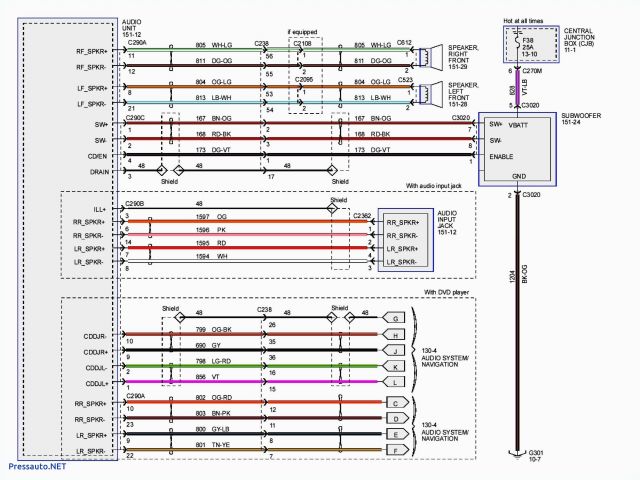Image resolution: width=640 pixels, height=480 pixels.
Task: Select connector tag G
Action: [397, 318]
